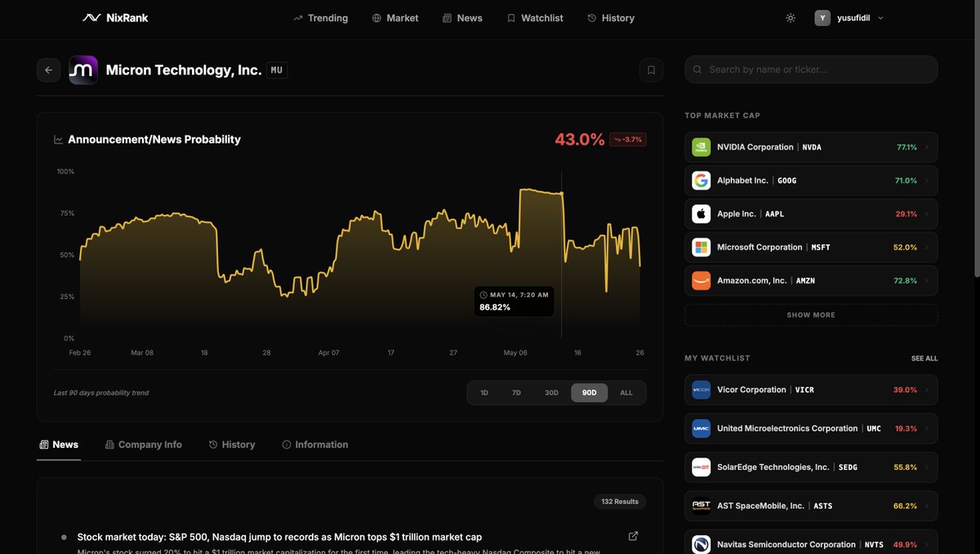The height and width of the screenshot is (554, 980).
Task: Open Amazon.com, Inc. AMZN row
Action: tap(811, 280)
